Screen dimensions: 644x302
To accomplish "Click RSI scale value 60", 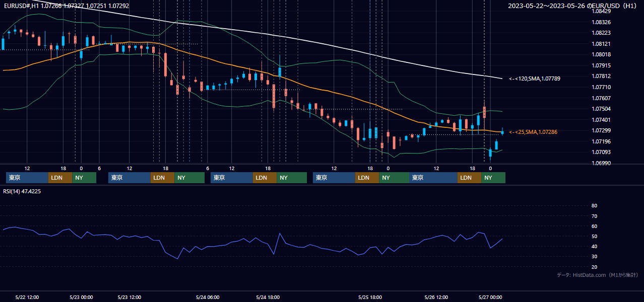I will point(594,226).
